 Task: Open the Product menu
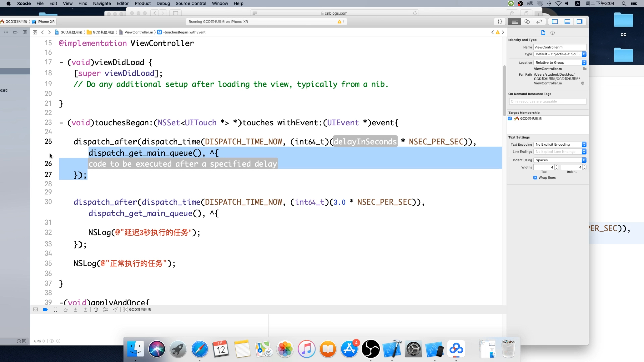(x=143, y=3)
